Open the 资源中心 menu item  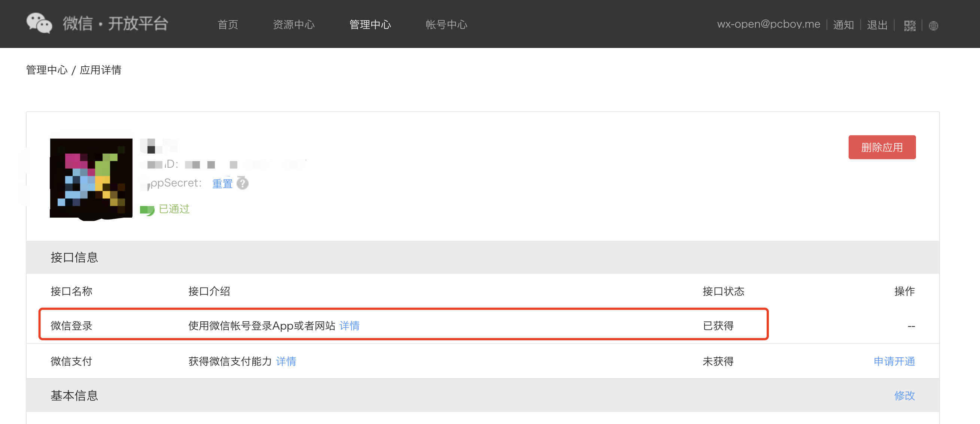coord(294,24)
